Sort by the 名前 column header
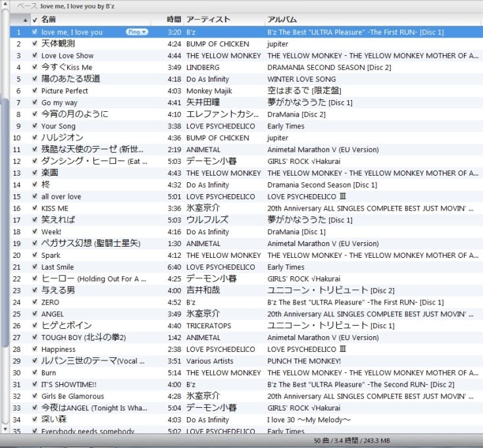The height and width of the screenshot is (448, 483). pos(48,19)
